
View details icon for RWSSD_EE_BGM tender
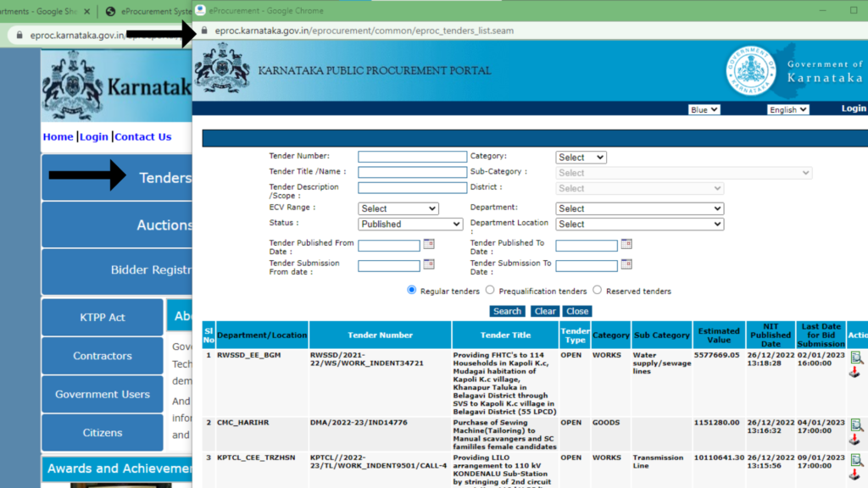click(x=856, y=358)
